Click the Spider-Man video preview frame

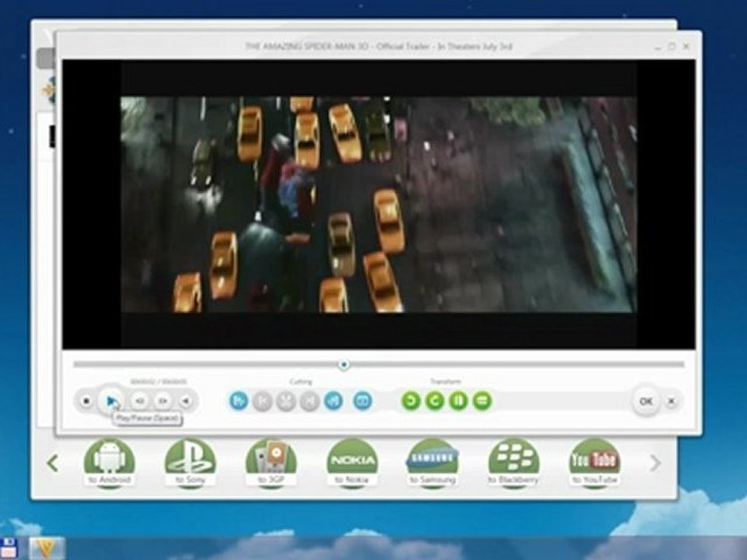pyautogui.click(x=378, y=205)
